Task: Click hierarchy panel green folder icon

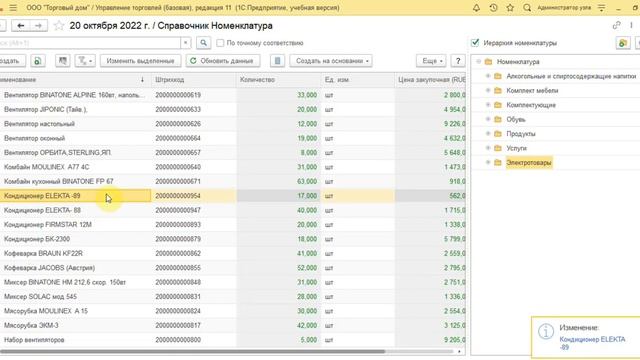Action: 623,43
